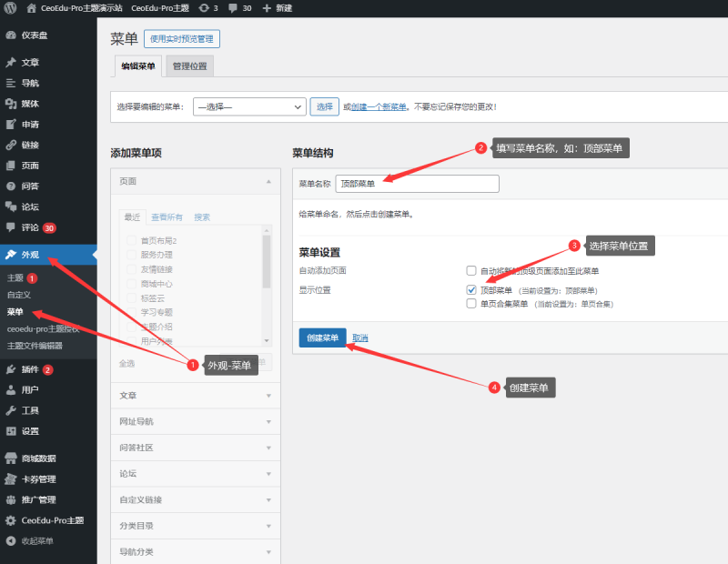Toggle the 顶部菜单 display location checkbox
728x564 pixels.
point(471,290)
